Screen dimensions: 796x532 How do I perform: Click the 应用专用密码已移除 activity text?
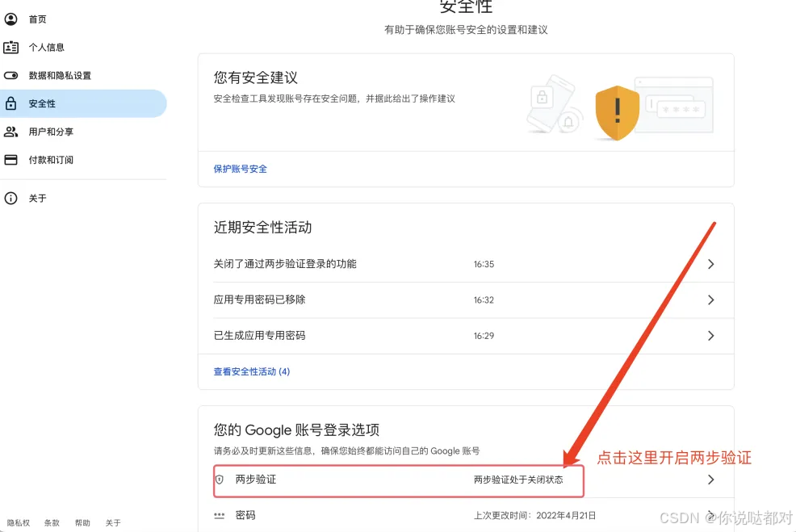pyautogui.click(x=259, y=300)
